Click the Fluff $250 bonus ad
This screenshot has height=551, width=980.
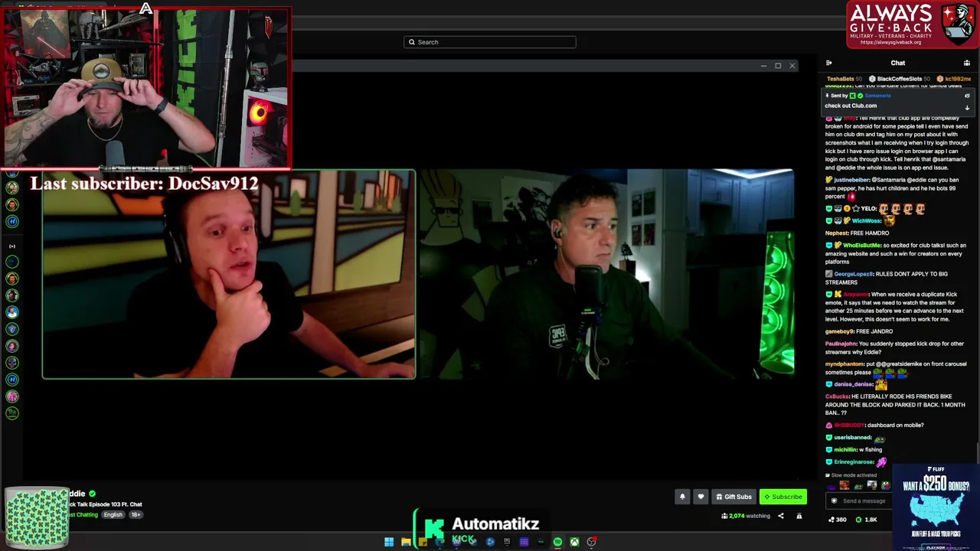[x=936, y=507]
